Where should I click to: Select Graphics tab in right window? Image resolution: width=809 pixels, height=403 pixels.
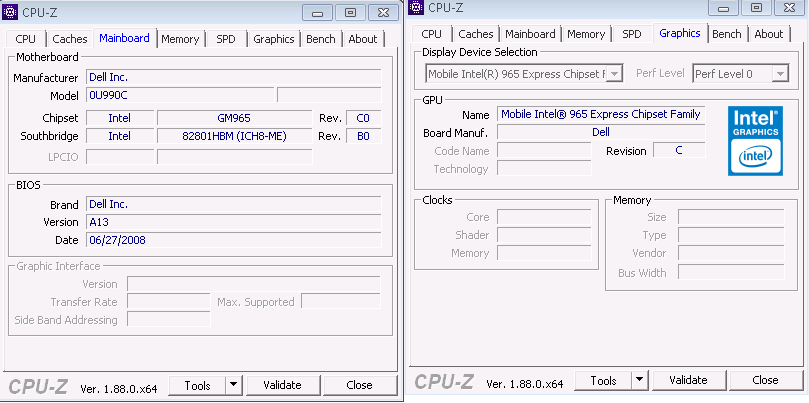[x=680, y=33]
